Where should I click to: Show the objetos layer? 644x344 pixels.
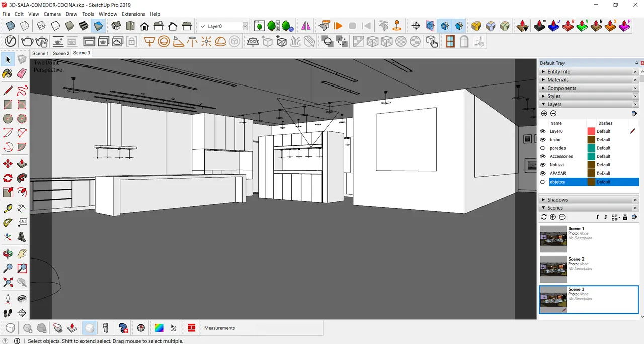543,182
